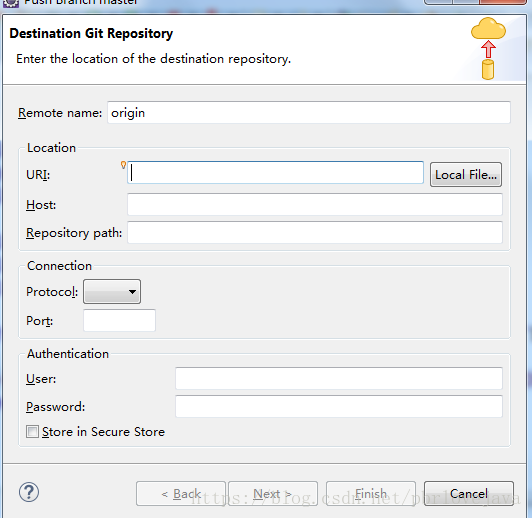Viewport: 532px width, 518px height.
Task: Focus the Remote name field containing origin
Action: [309, 113]
